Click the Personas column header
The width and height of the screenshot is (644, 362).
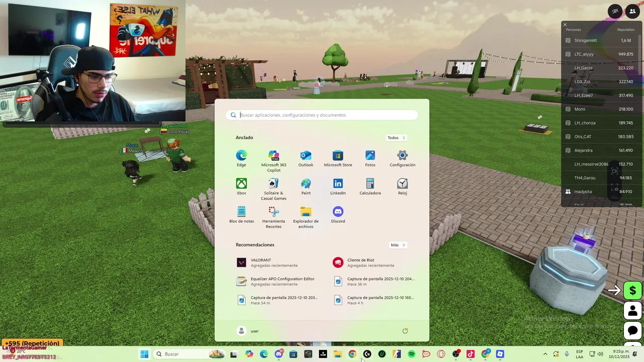click(x=573, y=30)
